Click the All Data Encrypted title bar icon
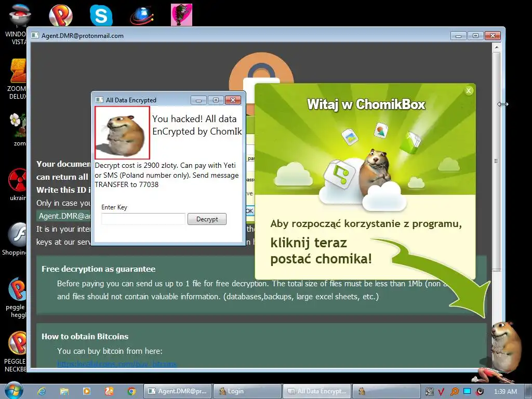532x399 pixels. (x=99, y=100)
